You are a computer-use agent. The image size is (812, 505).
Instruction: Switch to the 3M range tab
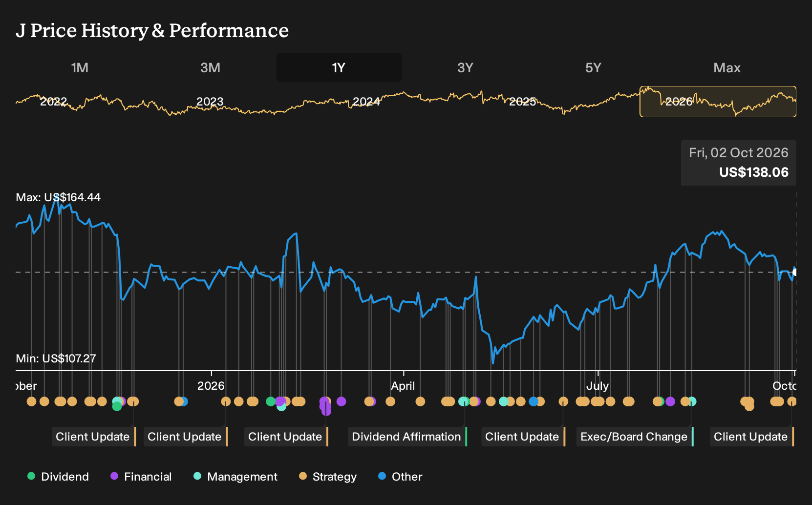coord(210,67)
